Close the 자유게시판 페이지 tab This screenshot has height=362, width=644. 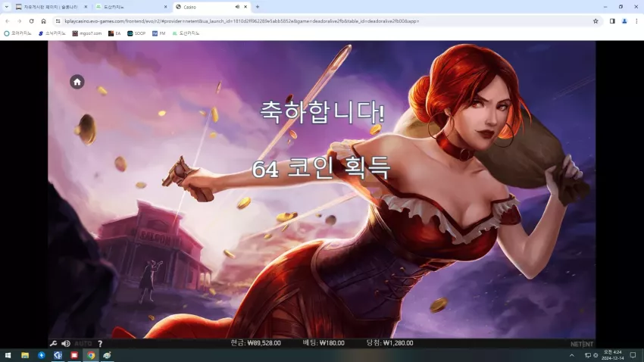click(86, 7)
